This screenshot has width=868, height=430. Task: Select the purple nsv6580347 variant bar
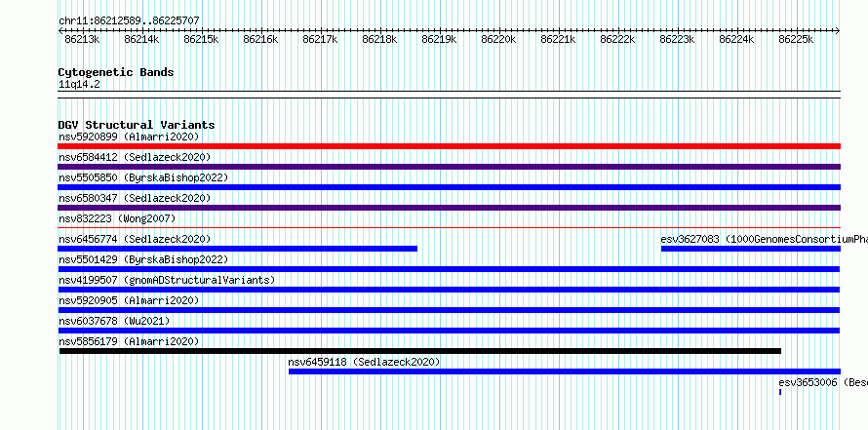pyautogui.click(x=449, y=208)
